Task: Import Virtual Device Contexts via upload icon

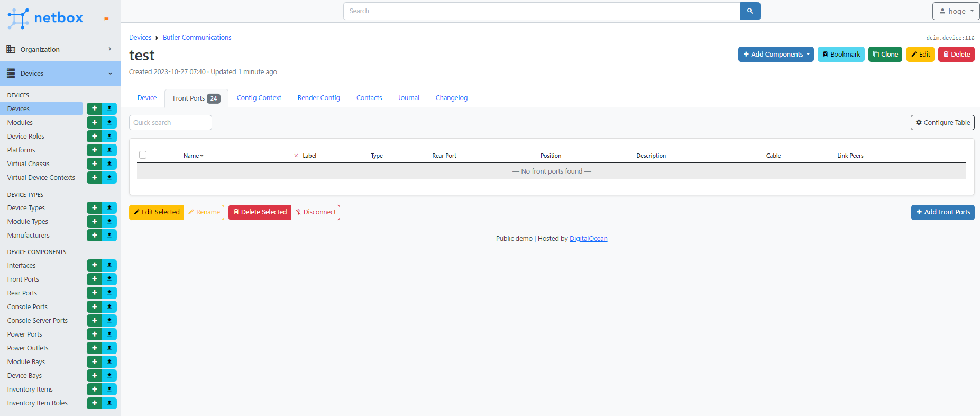Action: [109, 177]
